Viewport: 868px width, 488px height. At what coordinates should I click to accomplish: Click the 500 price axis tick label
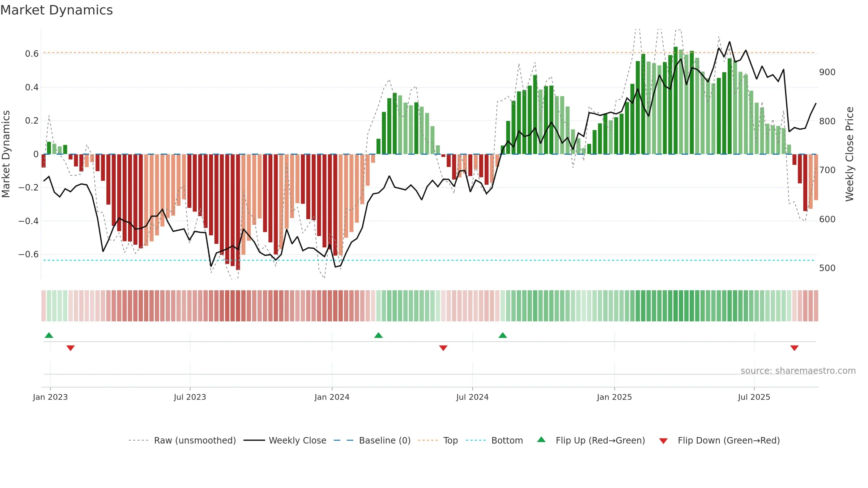tap(827, 268)
